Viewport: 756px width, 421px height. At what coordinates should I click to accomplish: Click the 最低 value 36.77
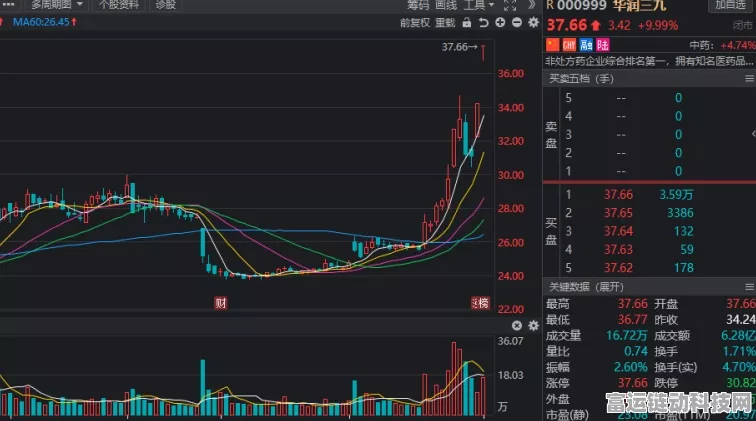(x=633, y=319)
